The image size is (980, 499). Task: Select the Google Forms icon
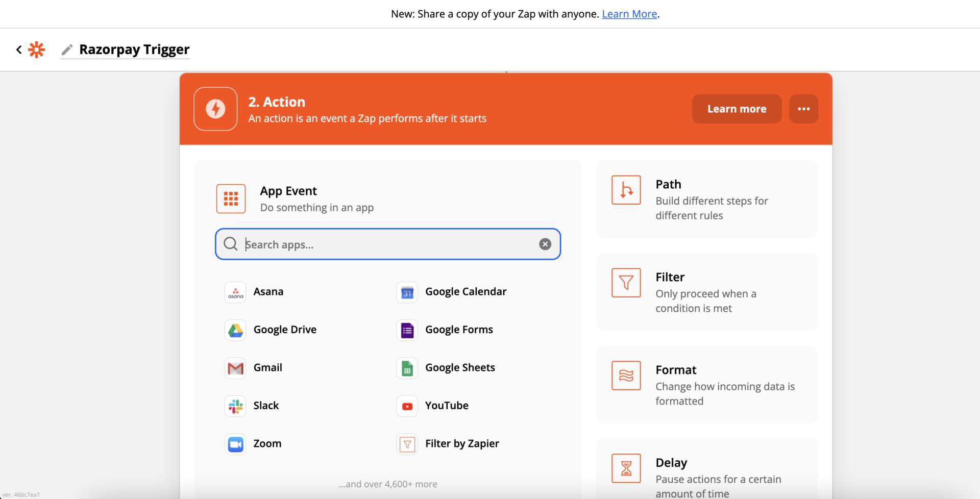407,330
